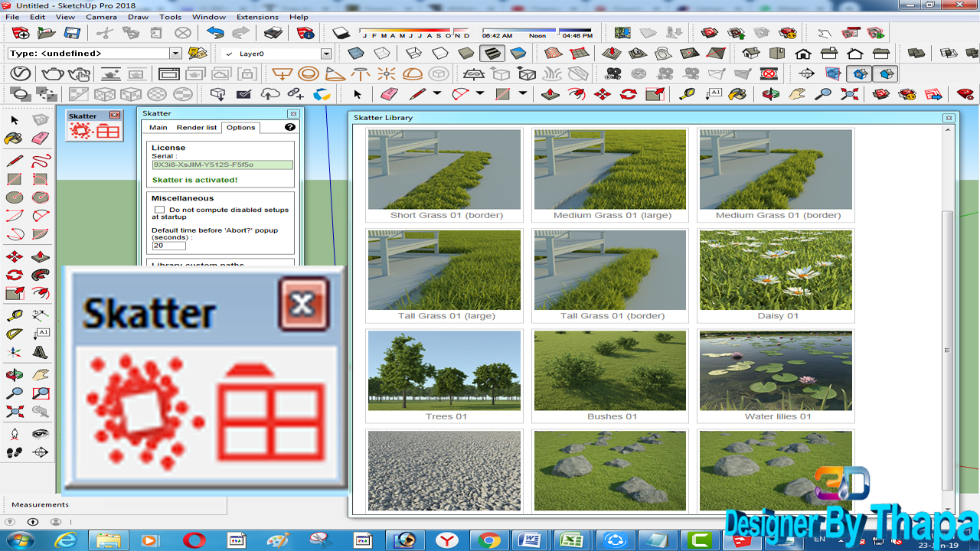This screenshot has width=980, height=551.
Task: Click the Section Plane crosshair icon
Action: pos(806,73)
